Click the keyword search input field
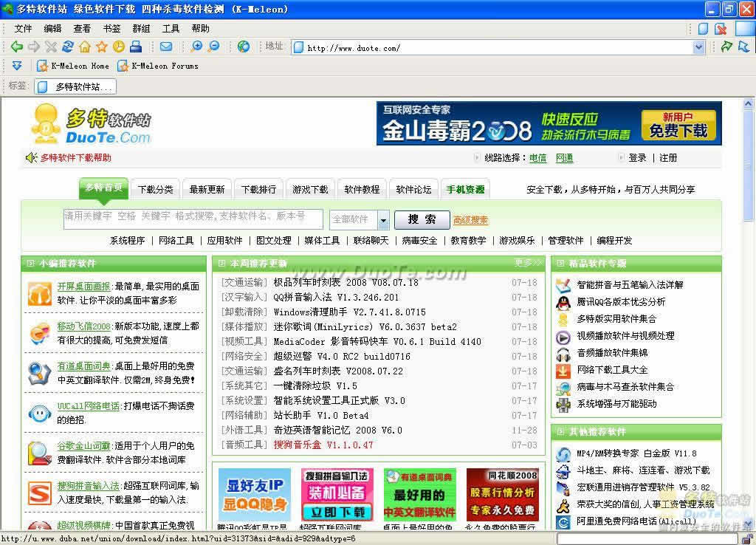This screenshot has height=545, width=756. [193, 219]
